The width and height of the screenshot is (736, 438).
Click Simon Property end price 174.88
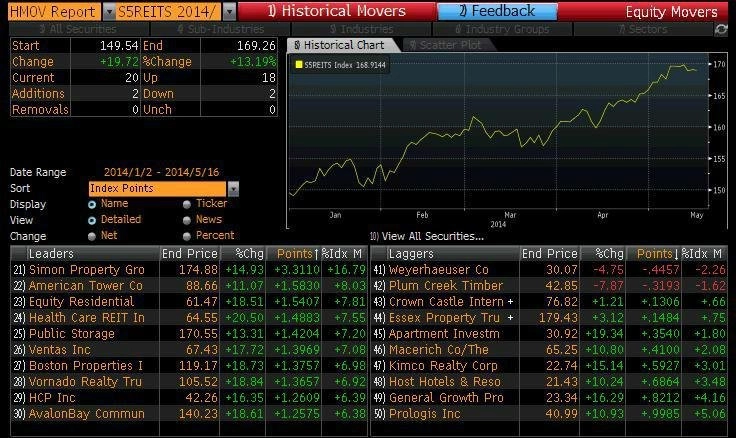tap(198, 270)
